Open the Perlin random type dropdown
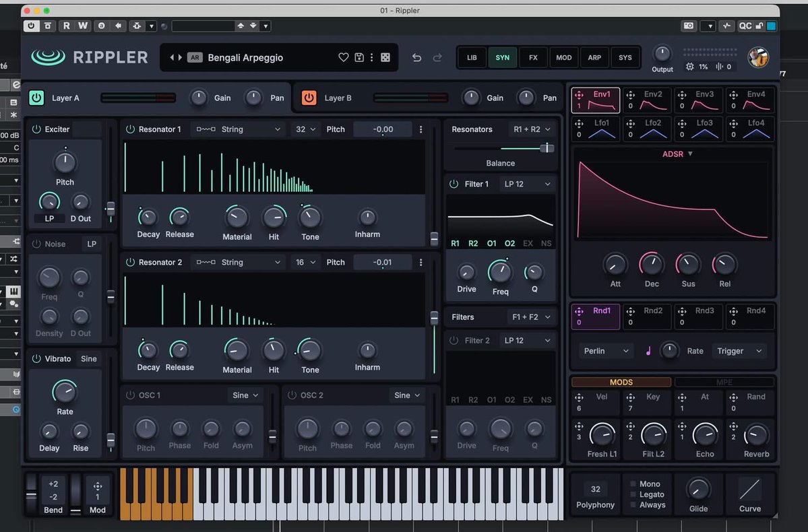 coord(606,351)
